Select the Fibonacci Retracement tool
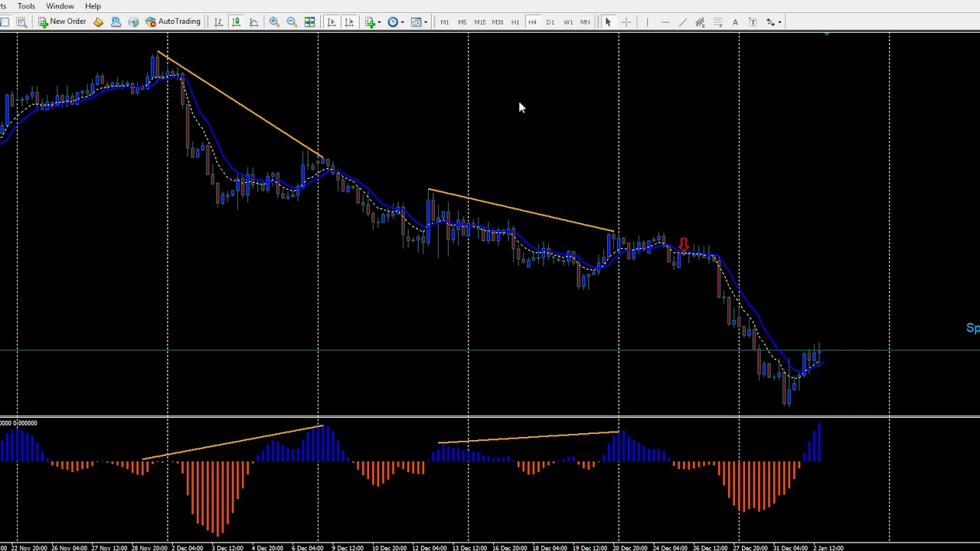Viewport: 980px width, 551px height. [x=717, y=21]
